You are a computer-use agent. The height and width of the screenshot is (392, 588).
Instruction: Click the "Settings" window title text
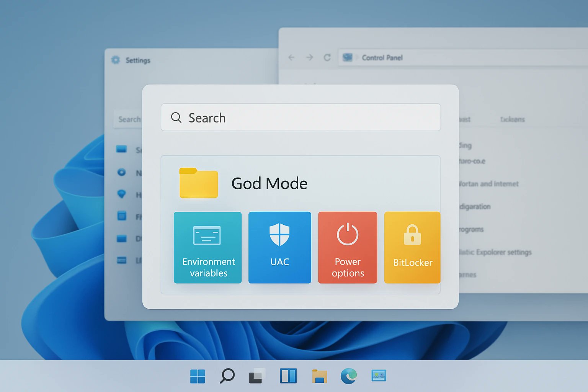tap(138, 60)
